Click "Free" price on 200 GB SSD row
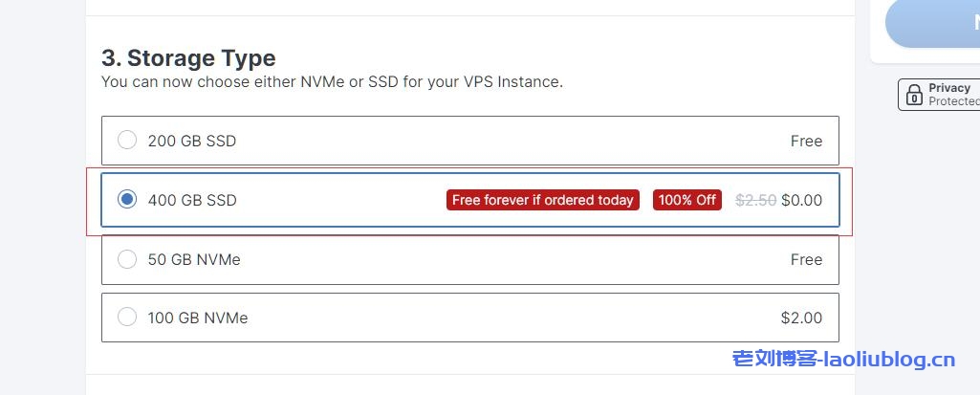The image size is (980, 395). [806, 141]
